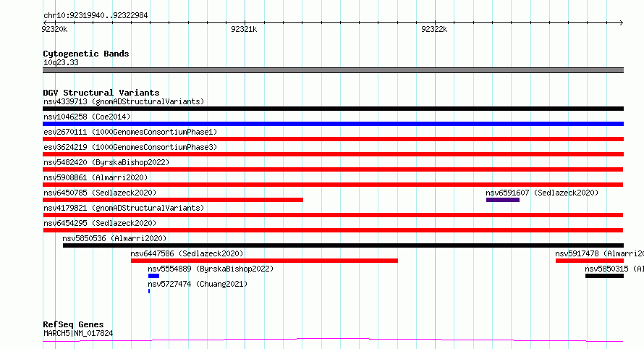
Task: Open the MARCH5|NM_017824 gene label
Action: [78, 333]
